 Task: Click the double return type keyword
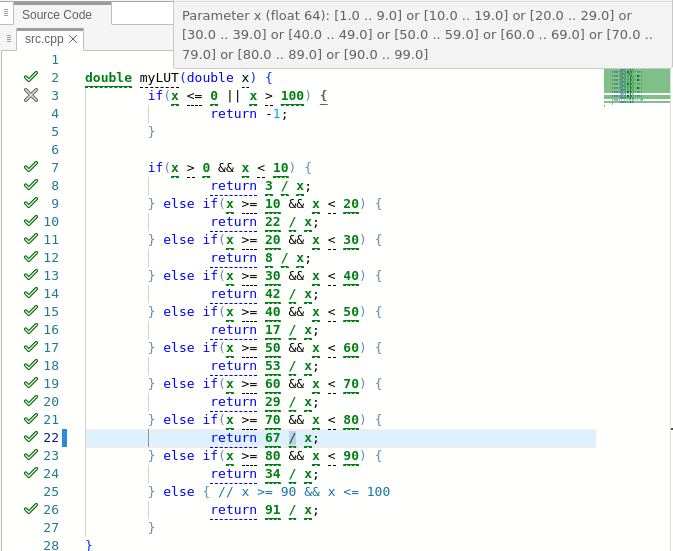tap(108, 78)
